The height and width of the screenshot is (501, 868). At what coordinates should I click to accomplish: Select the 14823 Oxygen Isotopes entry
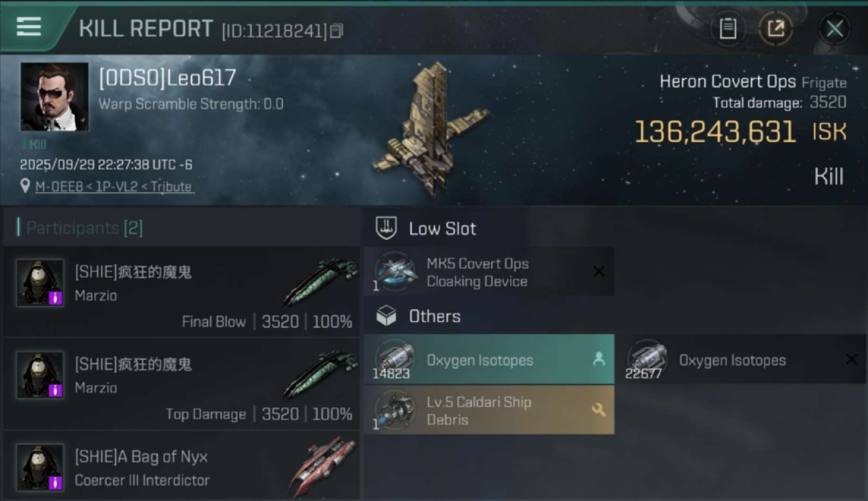pyautogui.click(x=489, y=359)
